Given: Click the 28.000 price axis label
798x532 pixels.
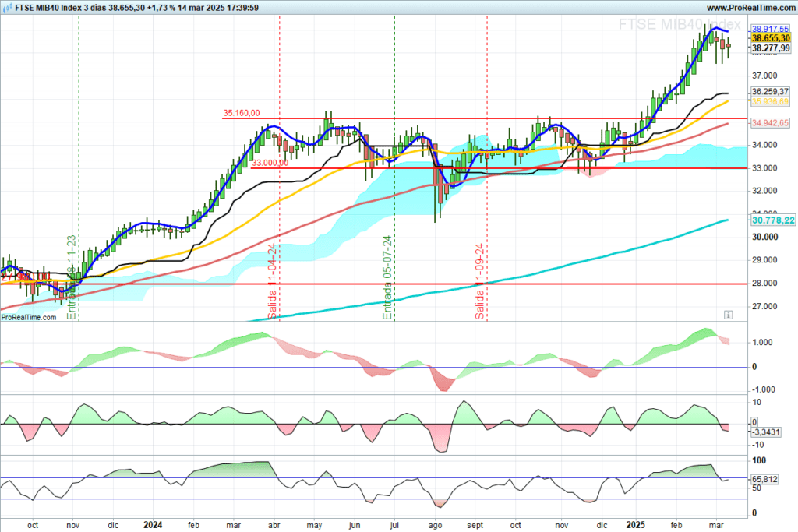Looking at the screenshot, I should pos(764,284).
